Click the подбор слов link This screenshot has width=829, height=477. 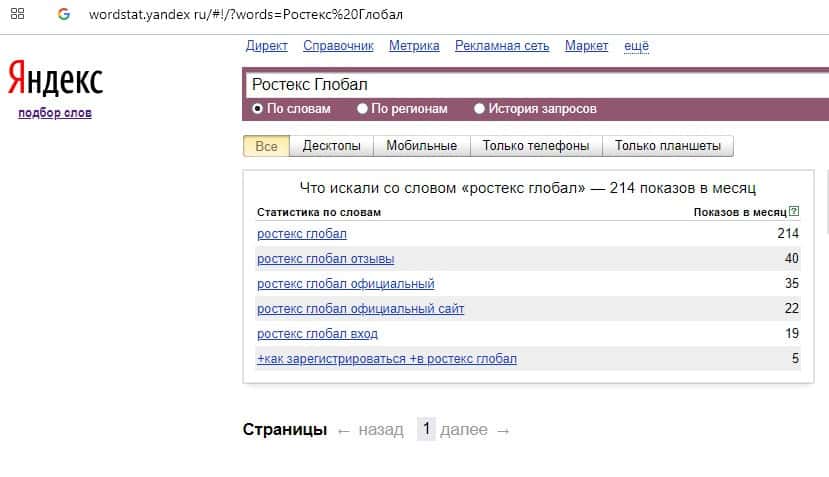[x=55, y=113]
